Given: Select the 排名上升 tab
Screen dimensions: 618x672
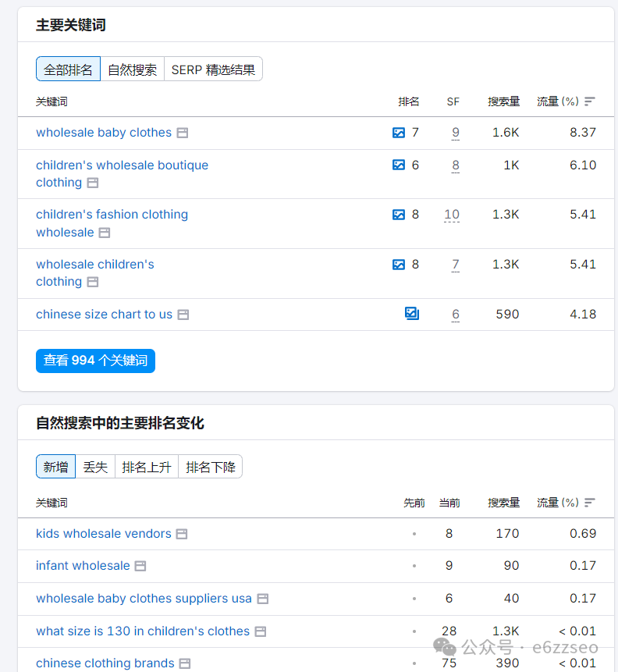Looking at the screenshot, I should (147, 467).
